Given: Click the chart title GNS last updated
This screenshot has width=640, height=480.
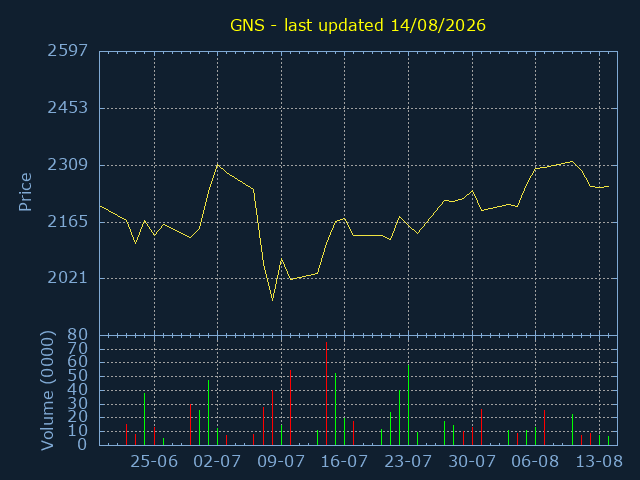Looking at the screenshot, I should (x=358, y=25).
